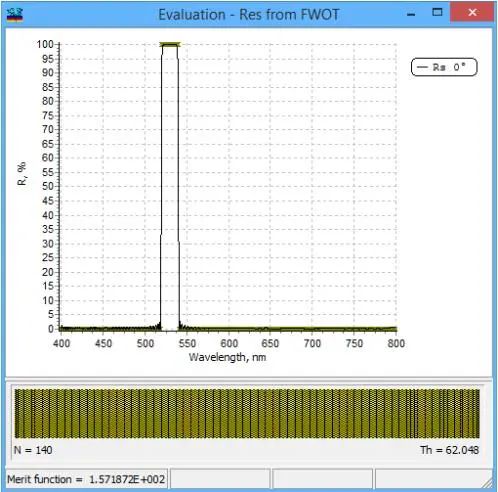This screenshot has width=498, height=492.
Task: Click the reflectance peak top near 100%
Action: click(x=170, y=45)
